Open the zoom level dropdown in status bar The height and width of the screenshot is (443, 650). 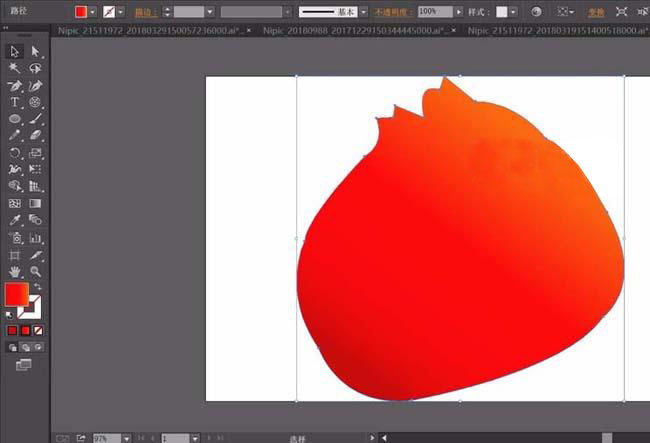click(x=127, y=438)
